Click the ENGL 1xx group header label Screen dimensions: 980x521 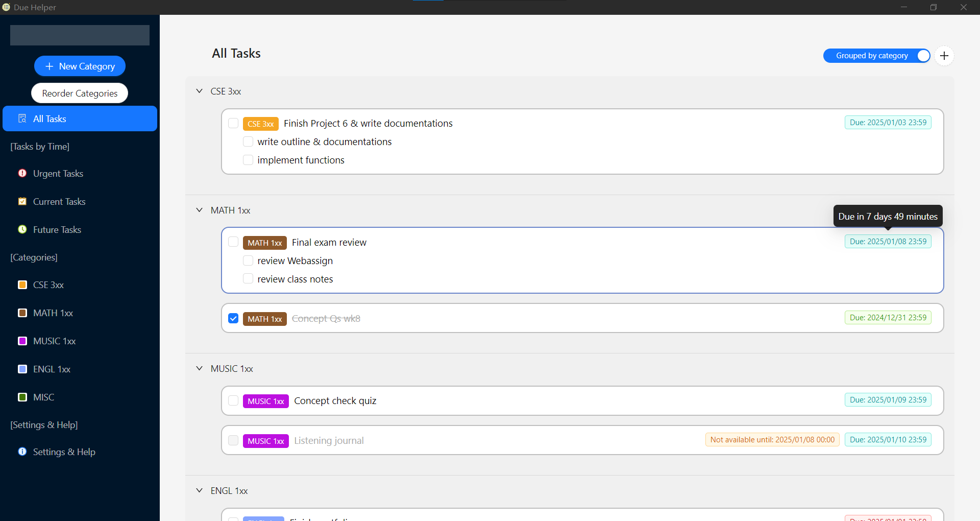click(x=229, y=490)
